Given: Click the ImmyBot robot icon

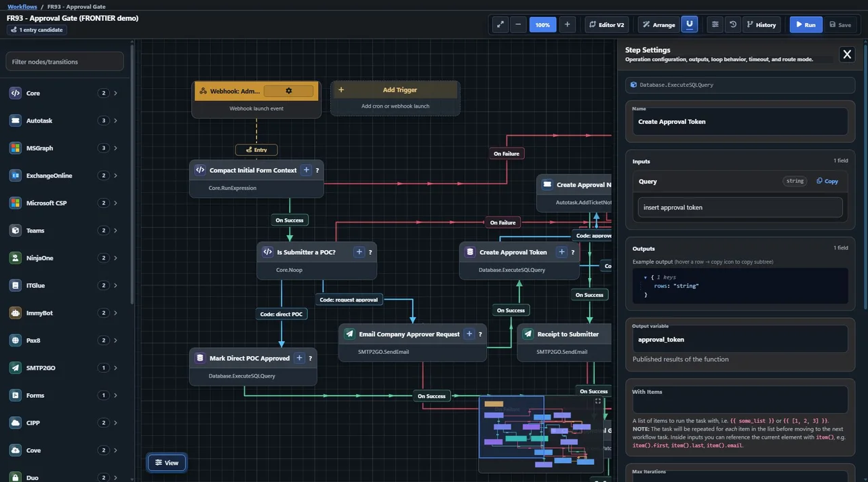Looking at the screenshot, I should (16, 313).
